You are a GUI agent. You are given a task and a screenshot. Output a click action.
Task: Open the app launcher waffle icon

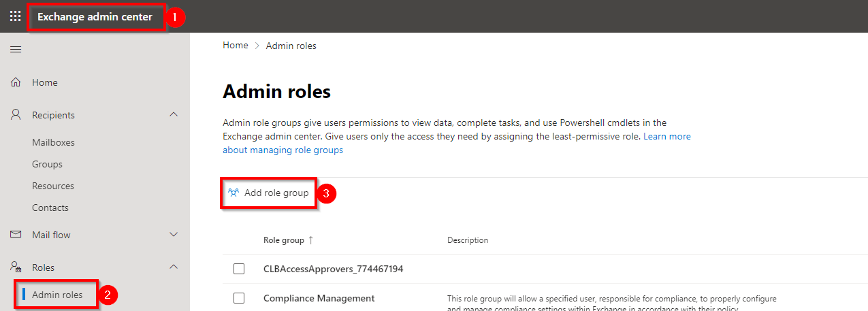[x=15, y=16]
